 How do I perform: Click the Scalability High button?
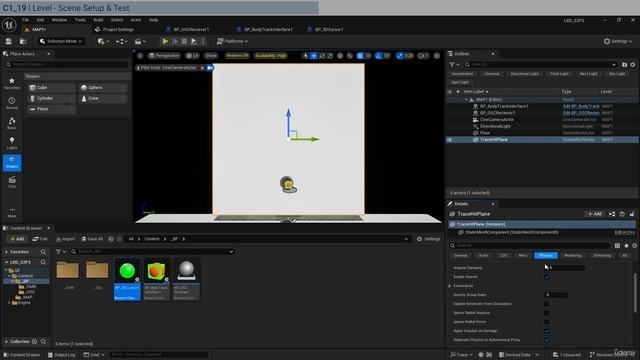[x=271, y=56]
